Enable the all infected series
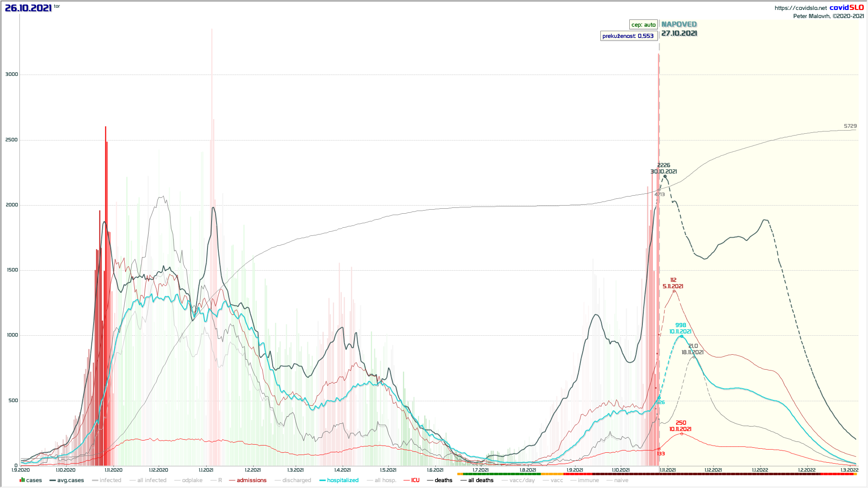 coord(151,480)
